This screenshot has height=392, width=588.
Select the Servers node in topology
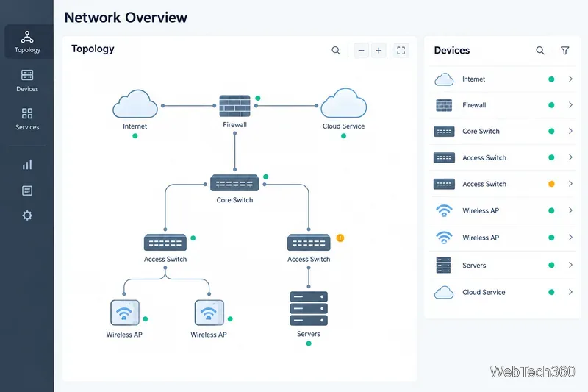(309, 308)
